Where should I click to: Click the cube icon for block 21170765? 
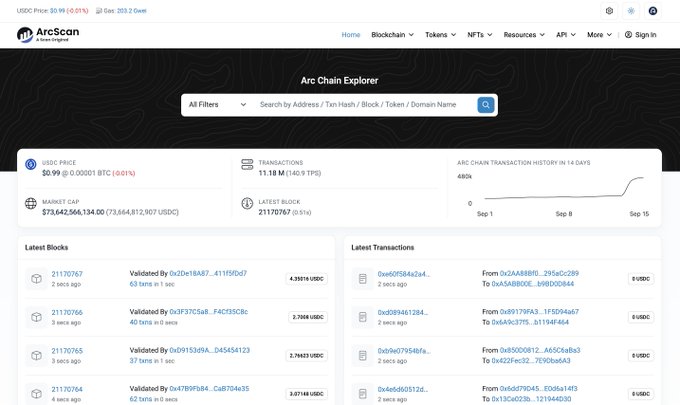click(x=36, y=356)
